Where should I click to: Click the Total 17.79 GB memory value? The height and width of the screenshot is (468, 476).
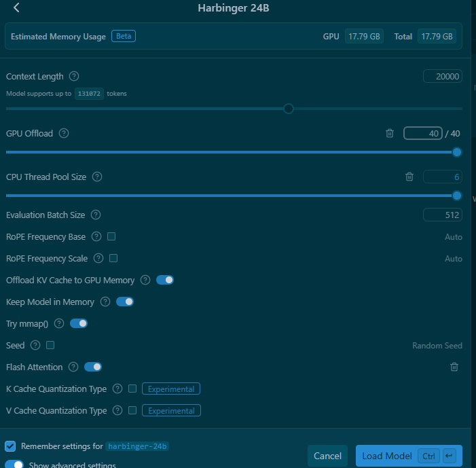click(437, 37)
